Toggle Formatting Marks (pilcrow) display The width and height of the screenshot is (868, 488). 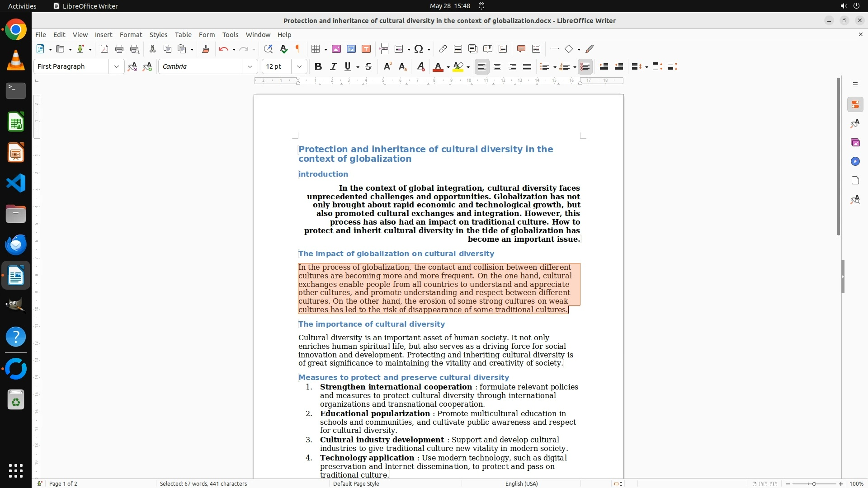tap(298, 49)
